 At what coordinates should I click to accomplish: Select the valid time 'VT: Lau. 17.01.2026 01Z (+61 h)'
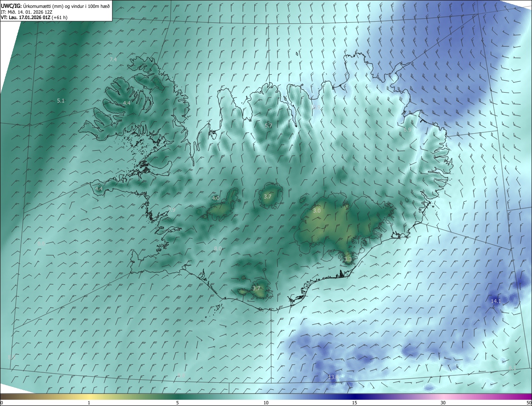tap(34, 17)
